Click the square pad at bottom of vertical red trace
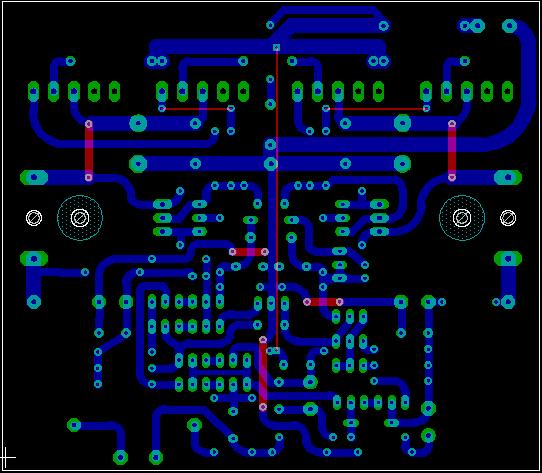This screenshot has width=542, height=473. 276,350
